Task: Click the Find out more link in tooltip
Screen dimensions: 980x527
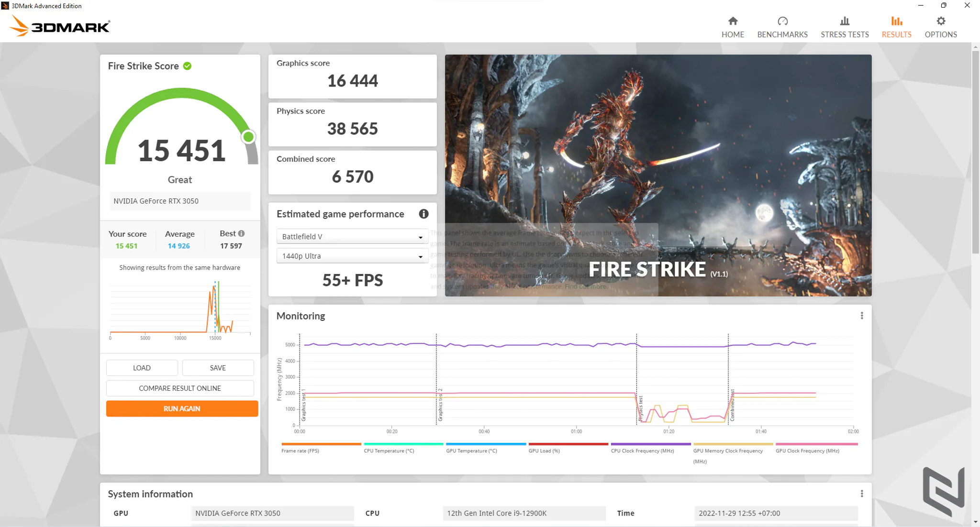Action: (586, 286)
